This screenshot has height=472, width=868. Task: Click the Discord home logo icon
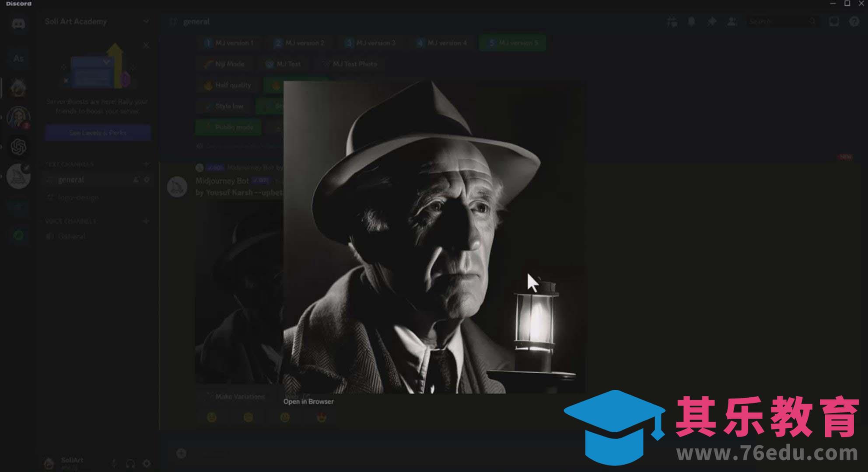click(18, 24)
